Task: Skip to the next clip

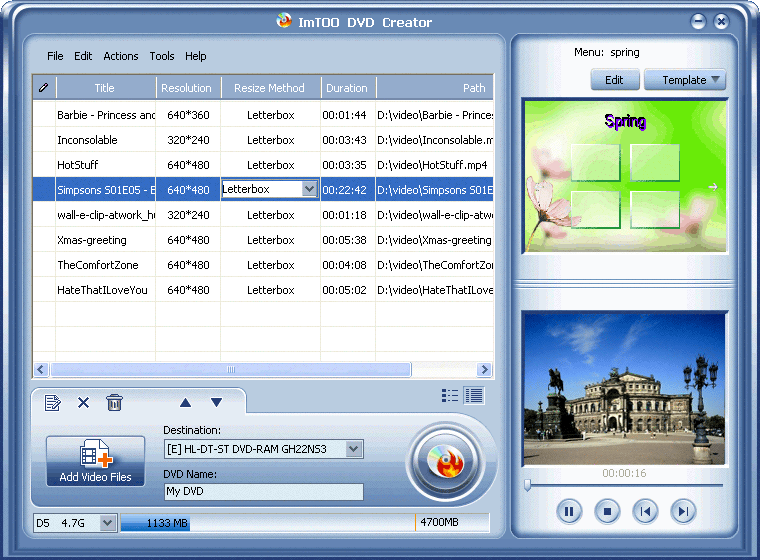Action: (683, 511)
